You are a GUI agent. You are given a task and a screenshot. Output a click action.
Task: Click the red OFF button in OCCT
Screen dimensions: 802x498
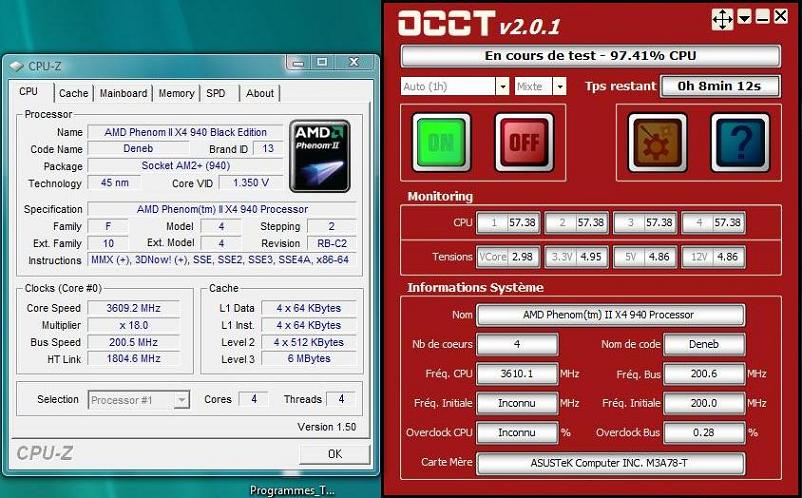524,142
